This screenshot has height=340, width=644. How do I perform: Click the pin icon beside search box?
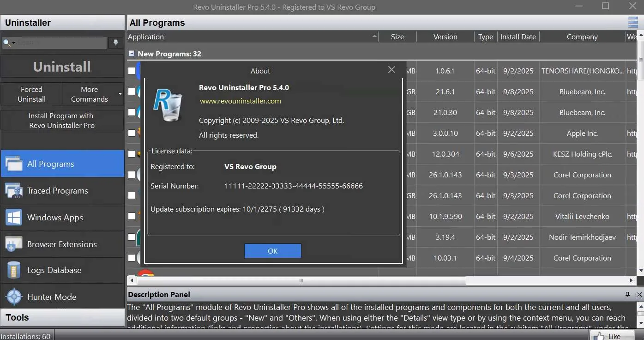(115, 42)
